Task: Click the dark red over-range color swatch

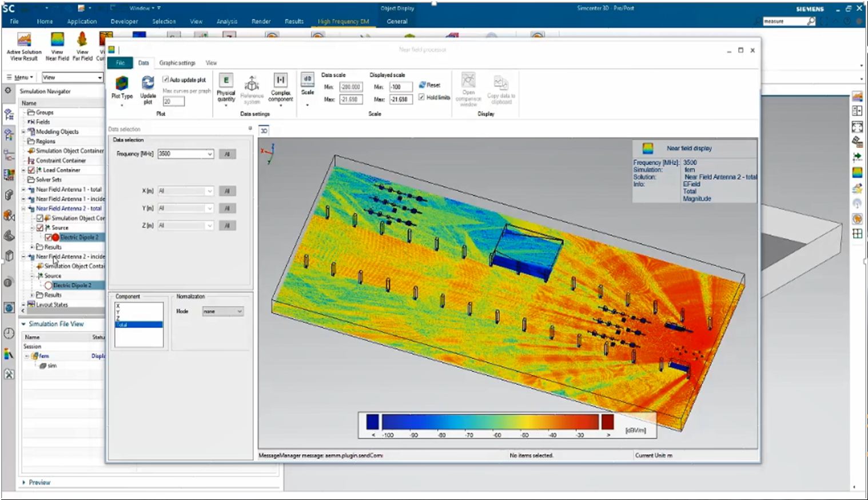Action: pos(607,422)
